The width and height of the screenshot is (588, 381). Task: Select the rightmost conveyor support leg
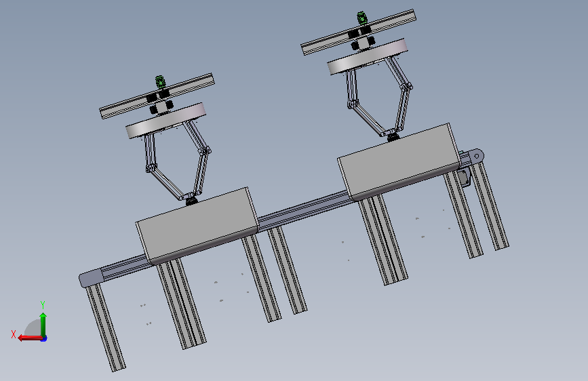point(490,205)
